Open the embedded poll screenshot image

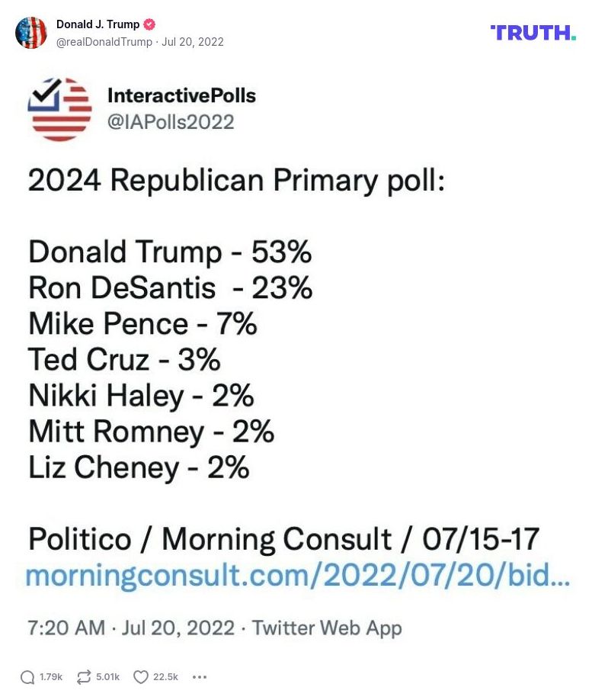[297, 343]
